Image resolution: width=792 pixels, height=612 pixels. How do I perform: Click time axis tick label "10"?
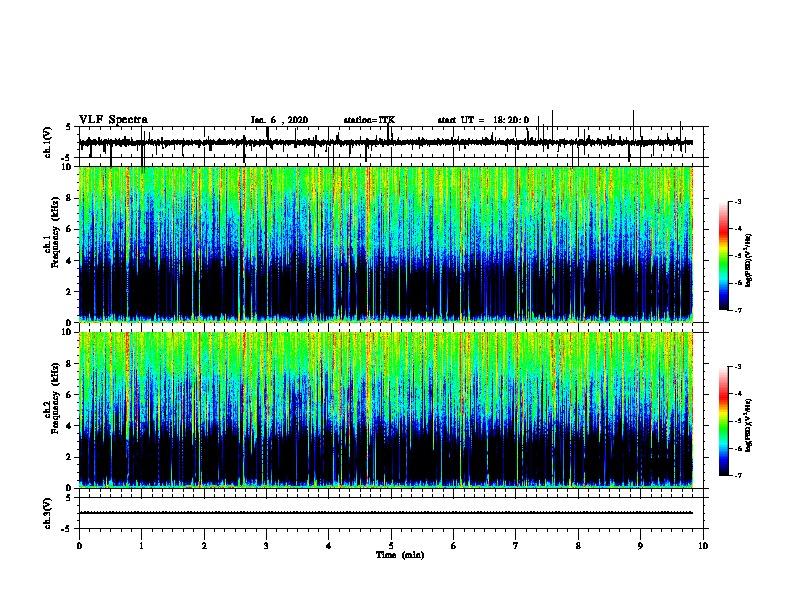[x=703, y=546]
